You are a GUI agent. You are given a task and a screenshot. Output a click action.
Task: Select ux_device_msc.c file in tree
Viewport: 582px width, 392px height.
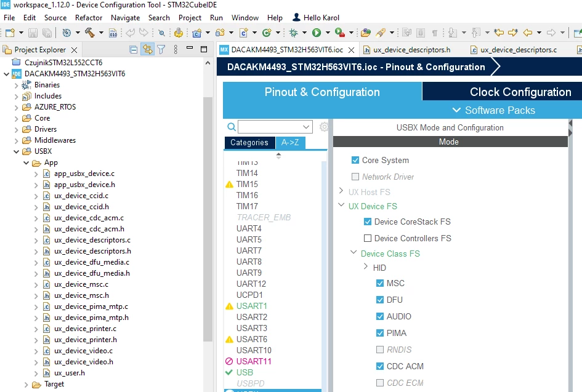pos(81,284)
